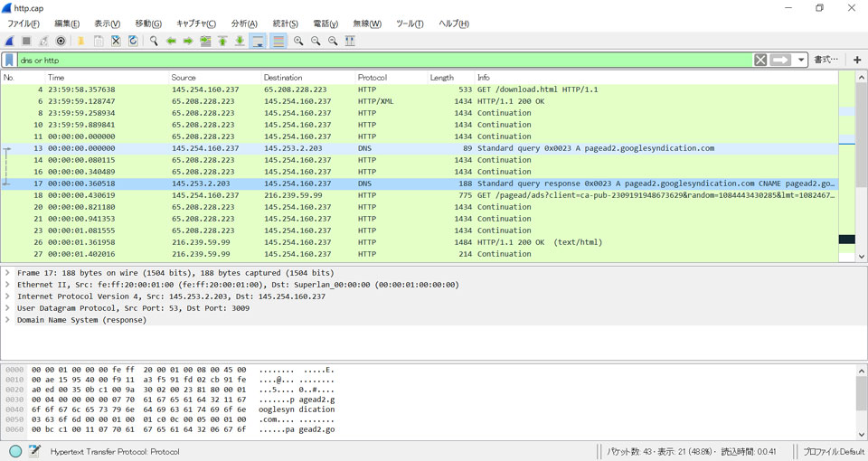868x461 pixels.
Task: Toggle packet list colorization
Action: pyautogui.click(x=278, y=41)
